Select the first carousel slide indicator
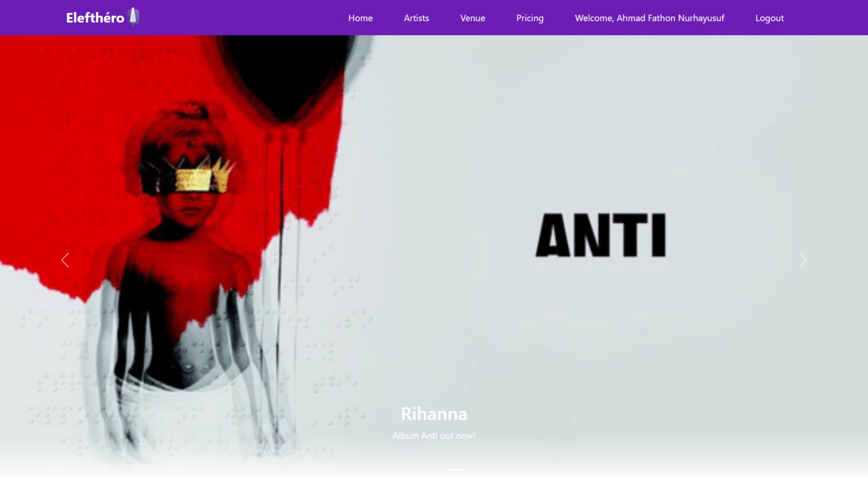Viewport: 868px width, 488px height. pos(413,469)
